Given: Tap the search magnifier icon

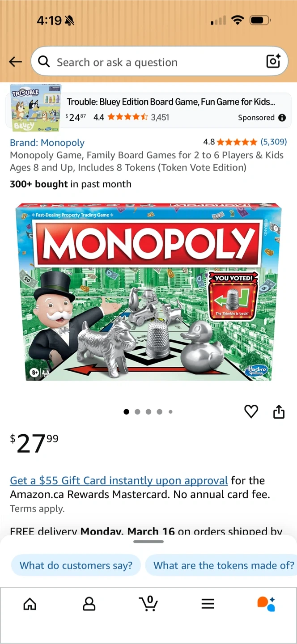Looking at the screenshot, I should click(x=44, y=61).
